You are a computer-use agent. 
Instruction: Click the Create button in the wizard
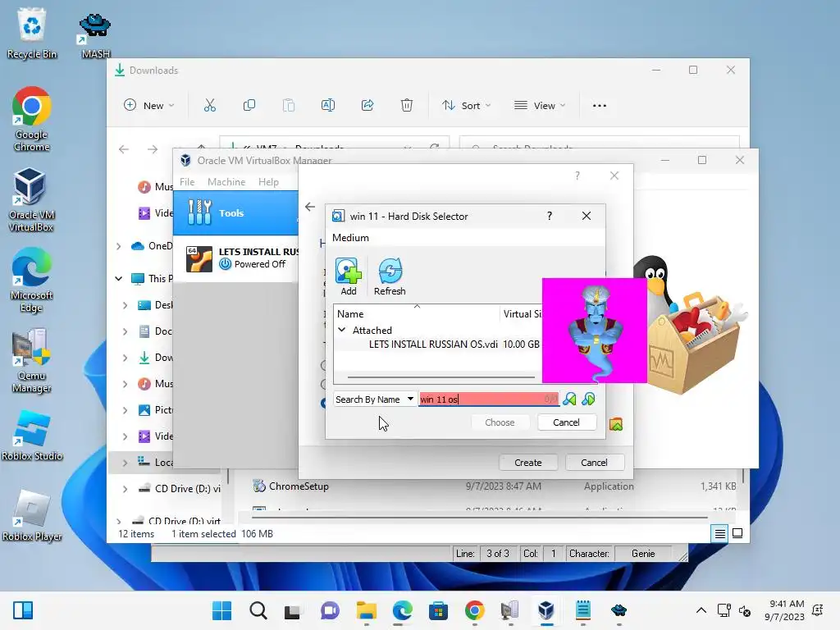(527, 463)
